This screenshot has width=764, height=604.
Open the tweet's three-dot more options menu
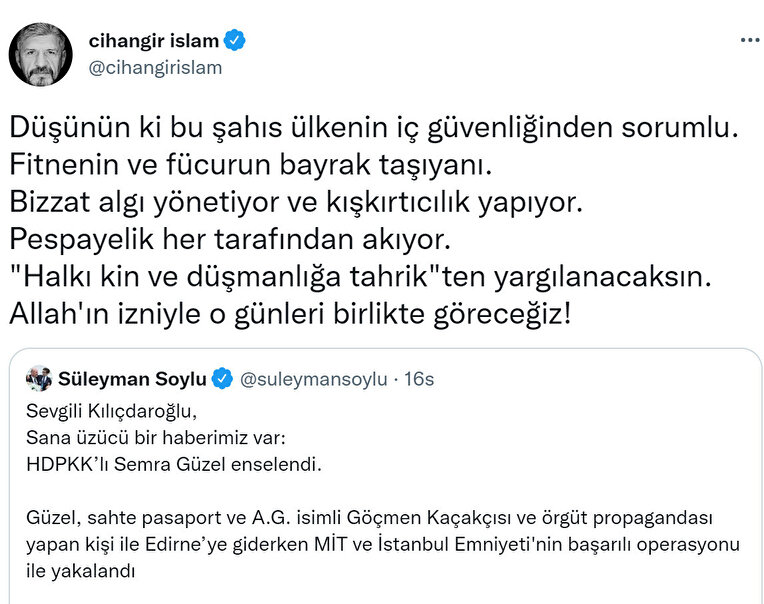tap(749, 40)
